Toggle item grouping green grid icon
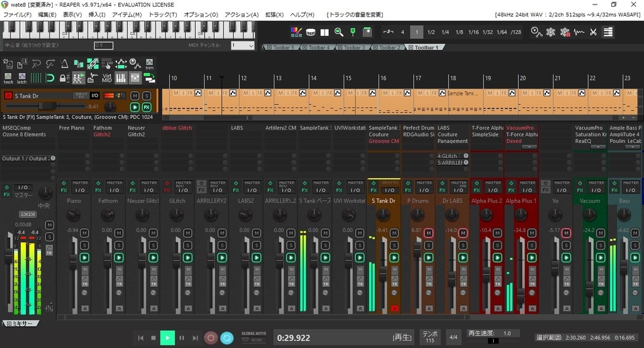 (93, 64)
